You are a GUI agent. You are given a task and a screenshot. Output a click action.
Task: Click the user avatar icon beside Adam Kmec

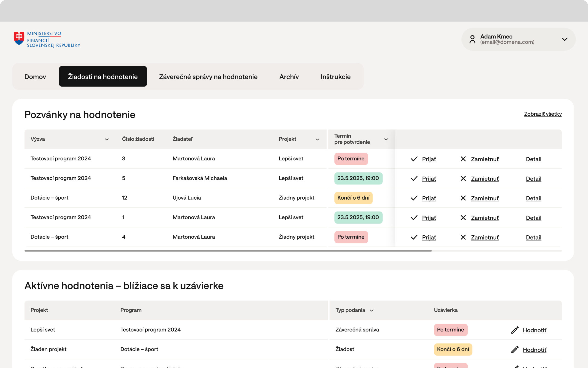tap(472, 39)
